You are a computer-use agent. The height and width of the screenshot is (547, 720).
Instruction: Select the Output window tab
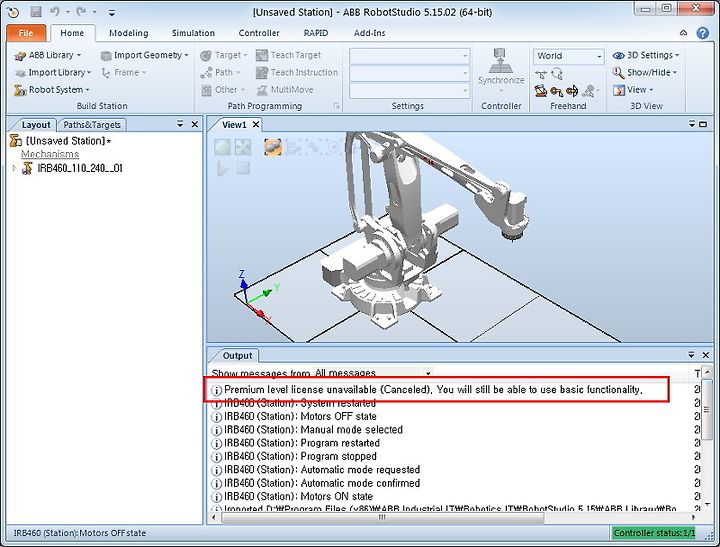pos(237,355)
